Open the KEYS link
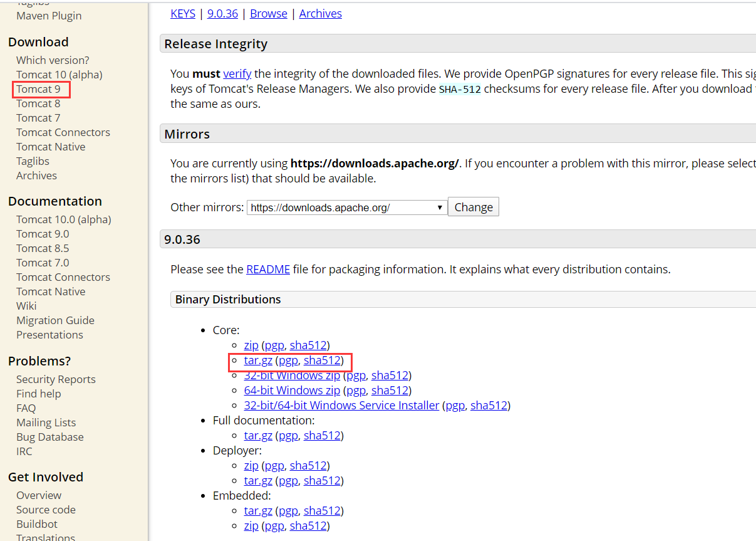 [x=183, y=13]
